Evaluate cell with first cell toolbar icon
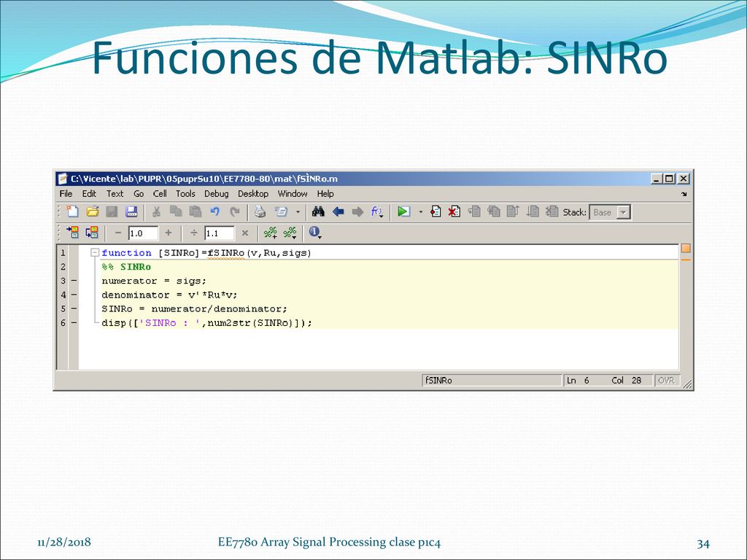This screenshot has width=747, height=560. click(72, 233)
